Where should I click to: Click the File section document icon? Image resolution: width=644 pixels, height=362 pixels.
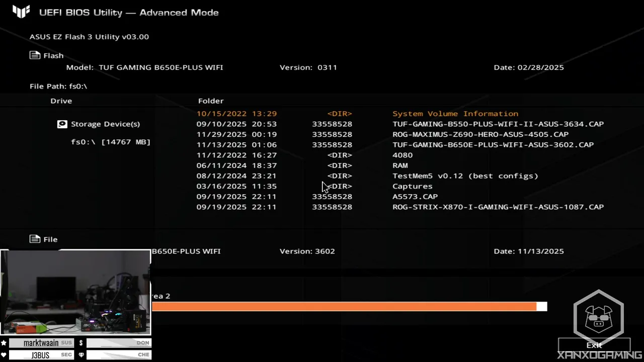(35, 239)
